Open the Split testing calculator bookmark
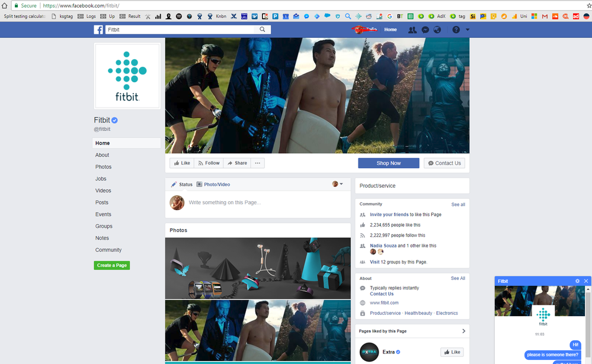592x364 pixels. (24, 16)
